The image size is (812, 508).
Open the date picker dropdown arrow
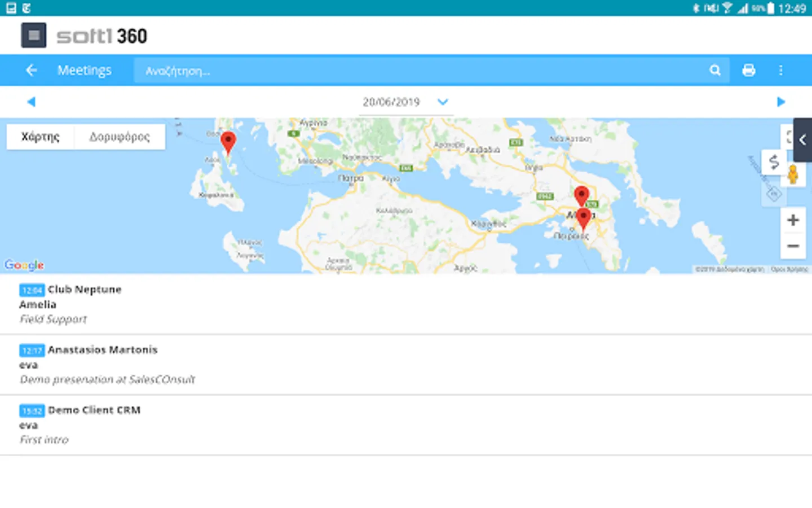tap(443, 102)
